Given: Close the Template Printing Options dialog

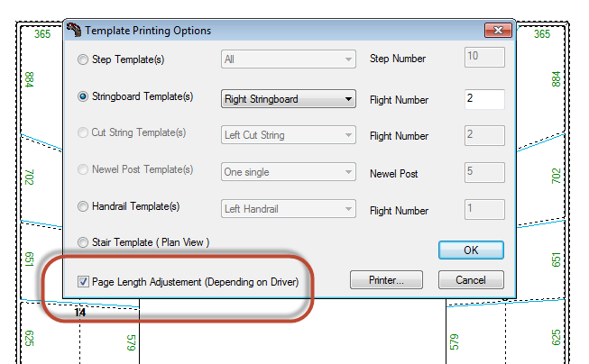Looking at the screenshot, I should 498,30.
